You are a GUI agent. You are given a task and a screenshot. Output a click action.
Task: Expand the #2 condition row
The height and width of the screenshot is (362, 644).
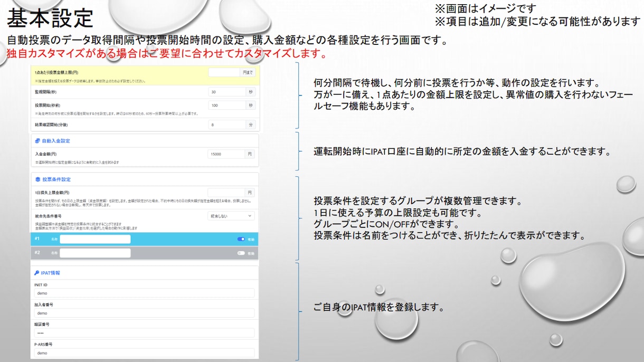144,253
